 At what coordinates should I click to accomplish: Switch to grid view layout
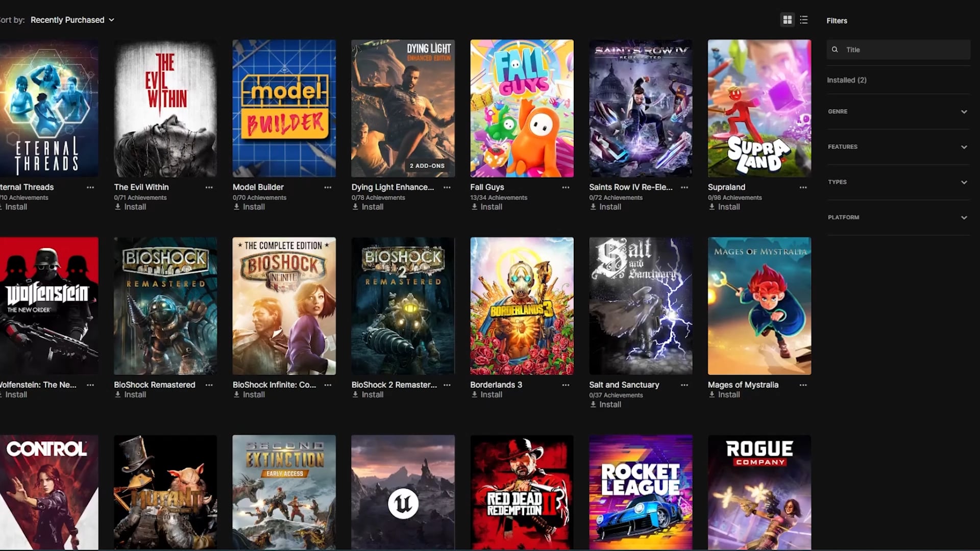click(x=788, y=20)
